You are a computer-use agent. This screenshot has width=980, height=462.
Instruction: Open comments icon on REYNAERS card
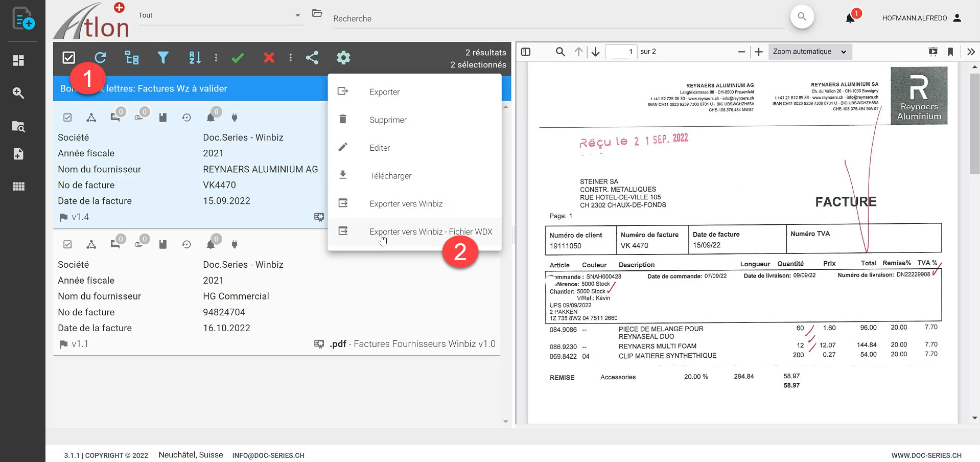pos(115,118)
